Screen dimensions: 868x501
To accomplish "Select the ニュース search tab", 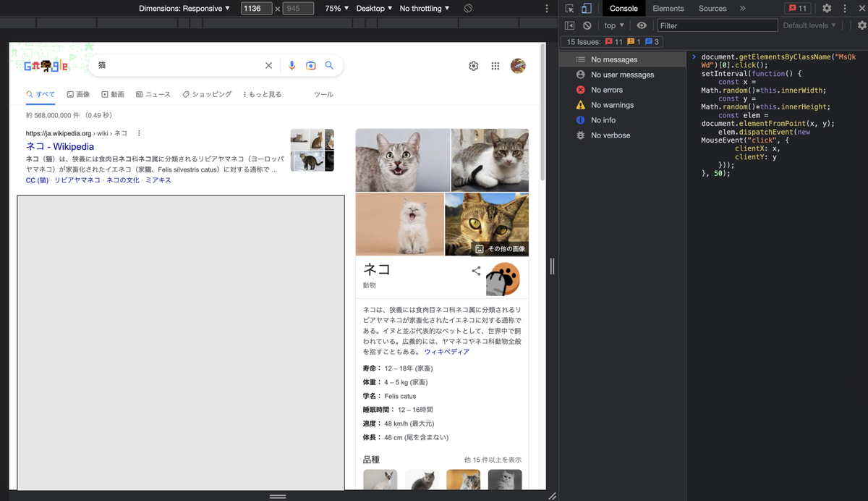I will tap(153, 94).
